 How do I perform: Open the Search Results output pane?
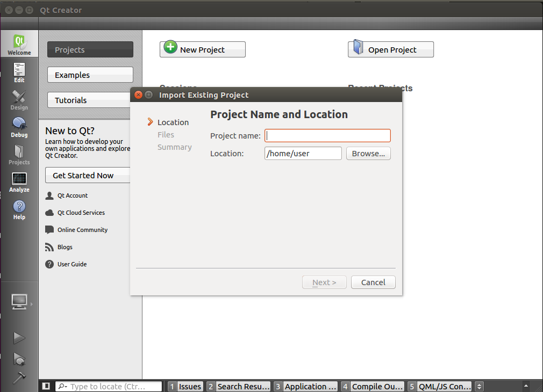pos(239,387)
